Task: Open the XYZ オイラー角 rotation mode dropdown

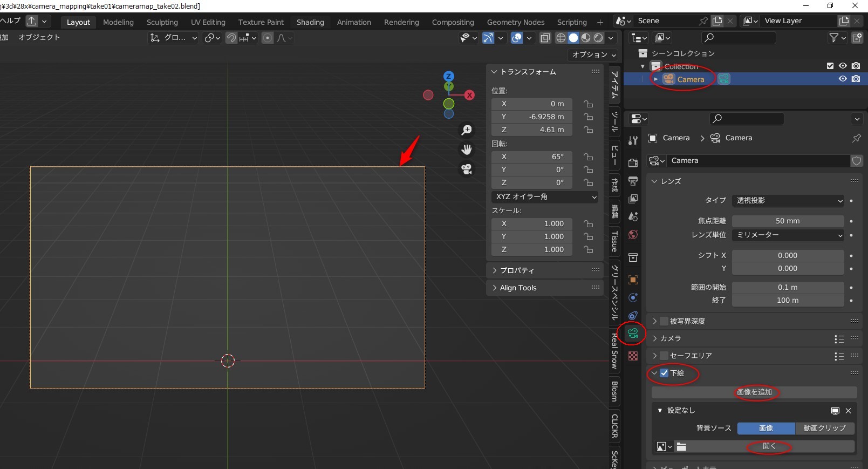Action: point(545,196)
